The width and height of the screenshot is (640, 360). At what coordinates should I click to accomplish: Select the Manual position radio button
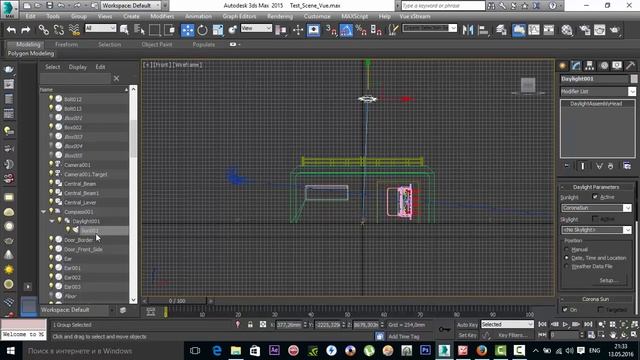point(567,249)
